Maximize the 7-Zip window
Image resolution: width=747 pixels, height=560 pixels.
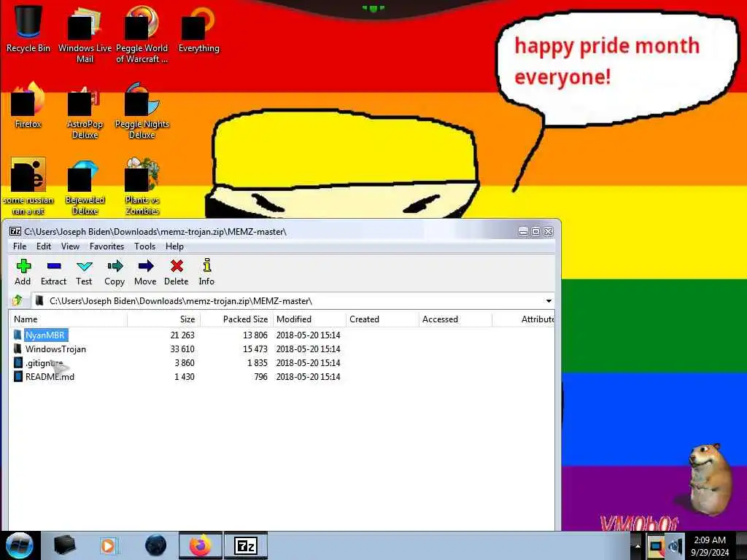pyautogui.click(x=535, y=231)
